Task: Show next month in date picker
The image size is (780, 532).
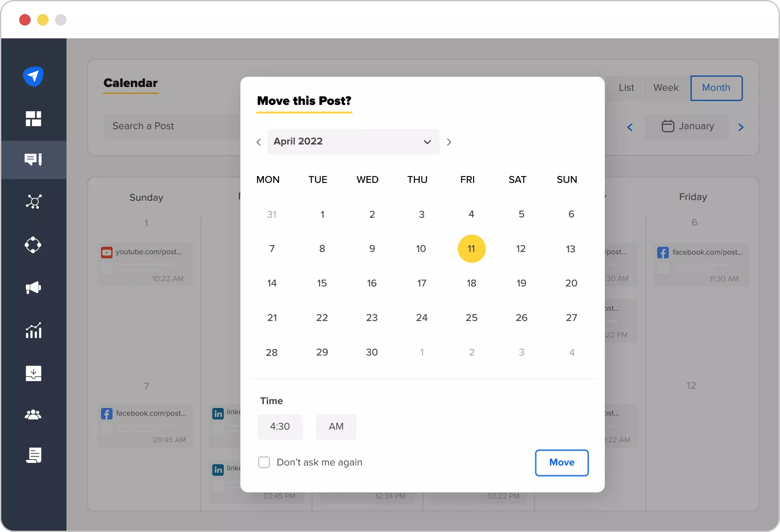Action: (449, 142)
